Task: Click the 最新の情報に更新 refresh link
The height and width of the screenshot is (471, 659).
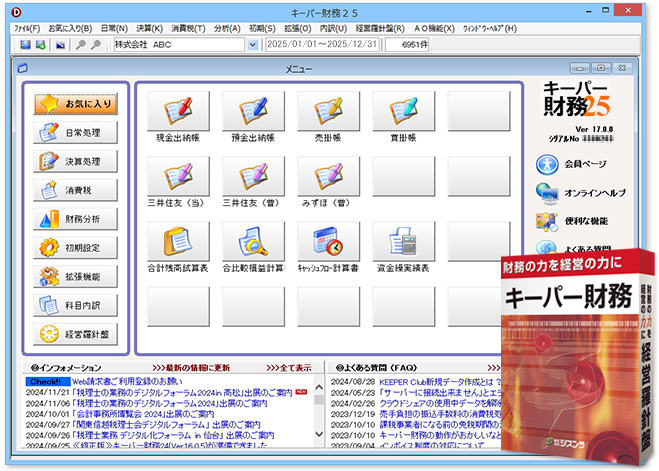Action: tap(191, 368)
